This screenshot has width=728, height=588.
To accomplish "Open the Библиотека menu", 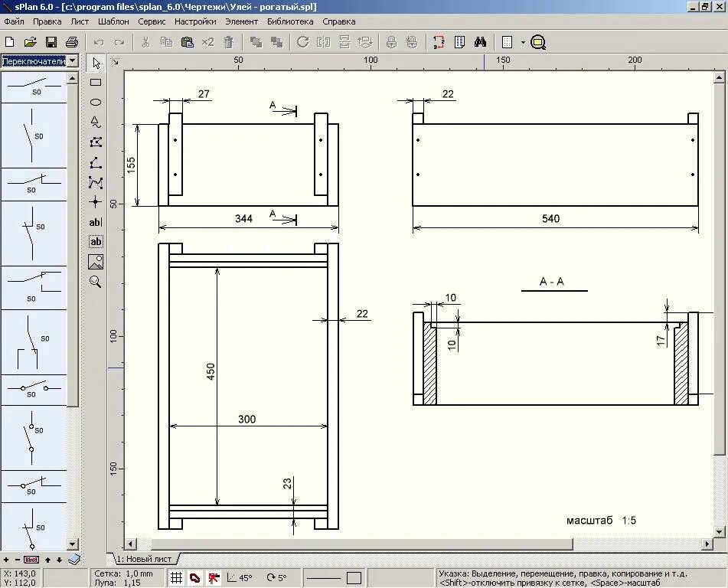I will [x=290, y=21].
